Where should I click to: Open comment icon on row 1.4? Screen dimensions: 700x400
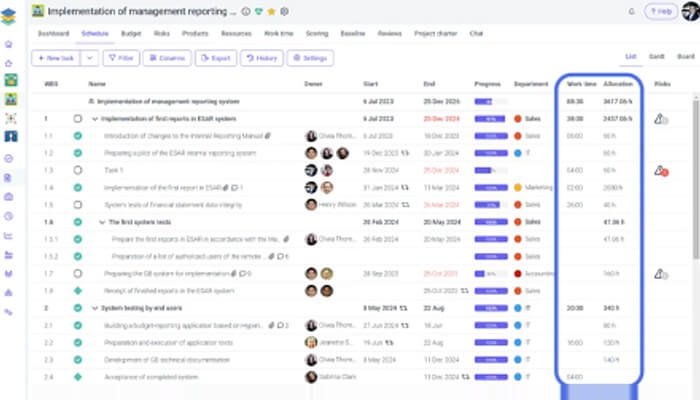coord(237,188)
